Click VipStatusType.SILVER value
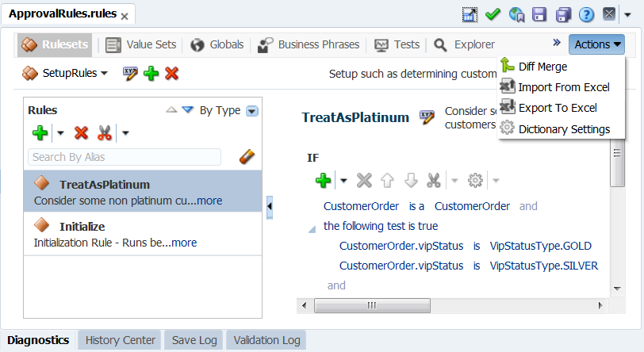The width and height of the screenshot is (644, 352). click(x=544, y=266)
